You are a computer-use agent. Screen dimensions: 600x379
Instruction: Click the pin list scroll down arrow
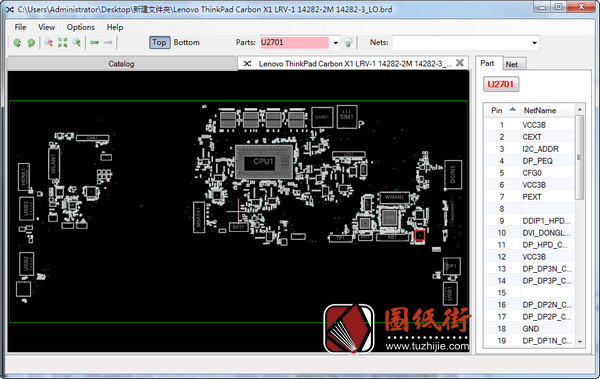coord(580,341)
